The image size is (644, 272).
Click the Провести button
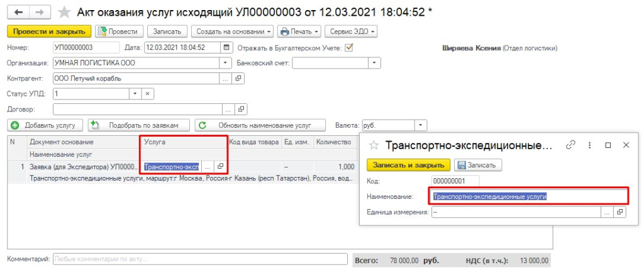pyautogui.click(x=119, y=31)
